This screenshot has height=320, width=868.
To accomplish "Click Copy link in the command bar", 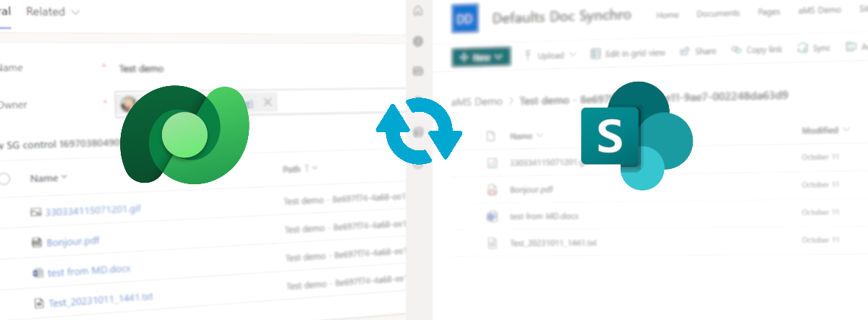I will 757,50.
